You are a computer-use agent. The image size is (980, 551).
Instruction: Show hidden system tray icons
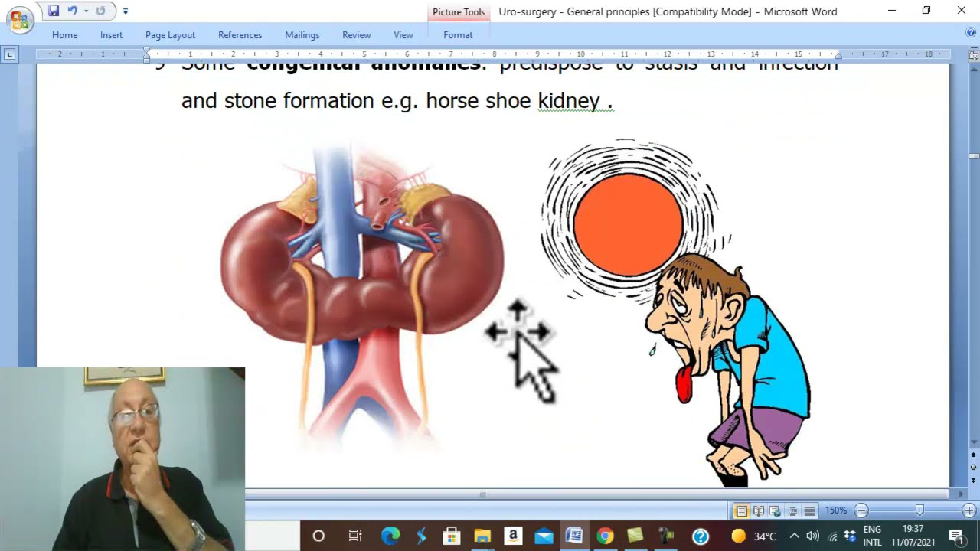[x=795, y=536]
